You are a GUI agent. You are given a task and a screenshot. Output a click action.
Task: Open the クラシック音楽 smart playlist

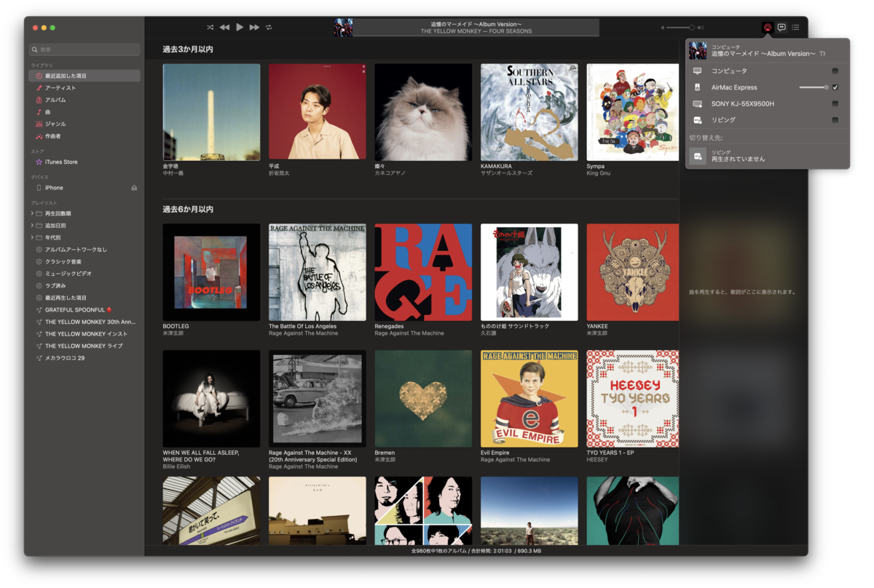pyautogui.click(x=63, y=261)
